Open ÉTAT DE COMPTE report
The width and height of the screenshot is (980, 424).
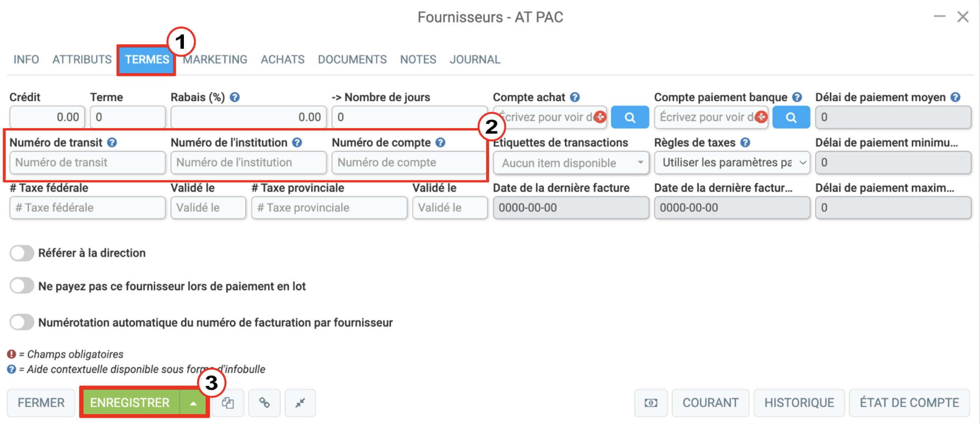909,403
